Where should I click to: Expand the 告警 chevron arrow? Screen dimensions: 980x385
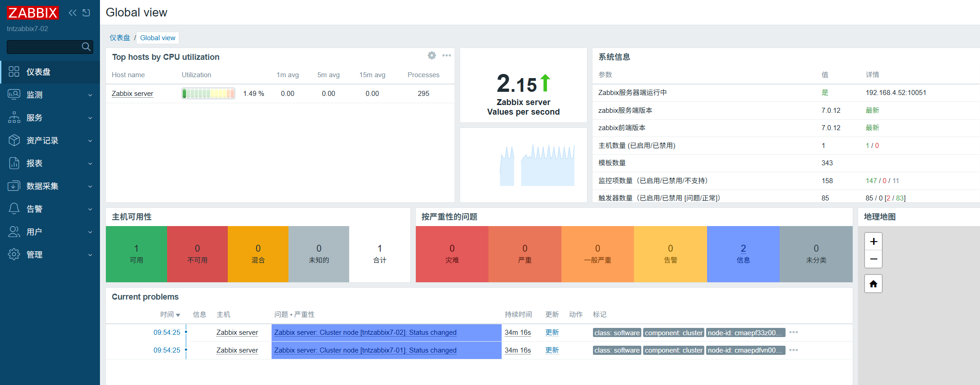coord(90,210)
